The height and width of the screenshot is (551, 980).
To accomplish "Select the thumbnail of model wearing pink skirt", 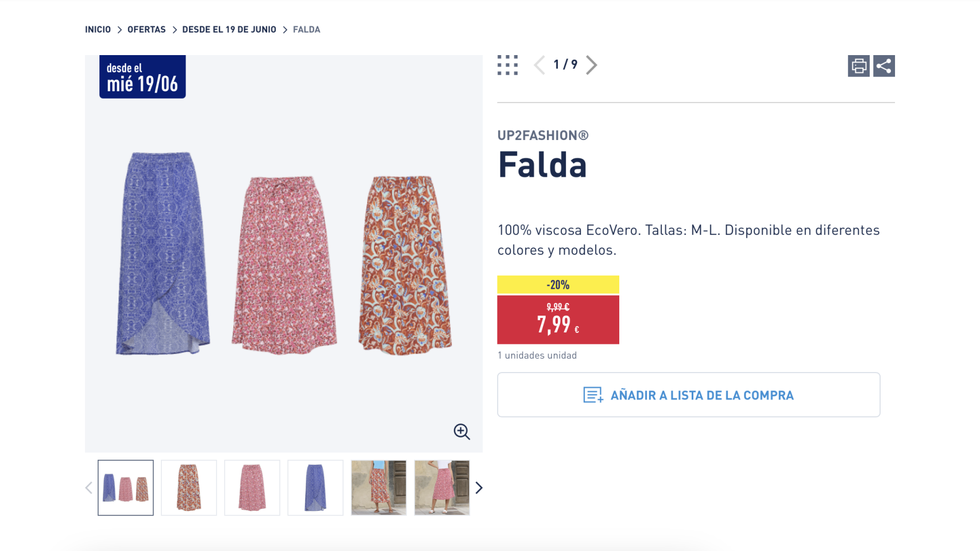I will tap(442, 487).
